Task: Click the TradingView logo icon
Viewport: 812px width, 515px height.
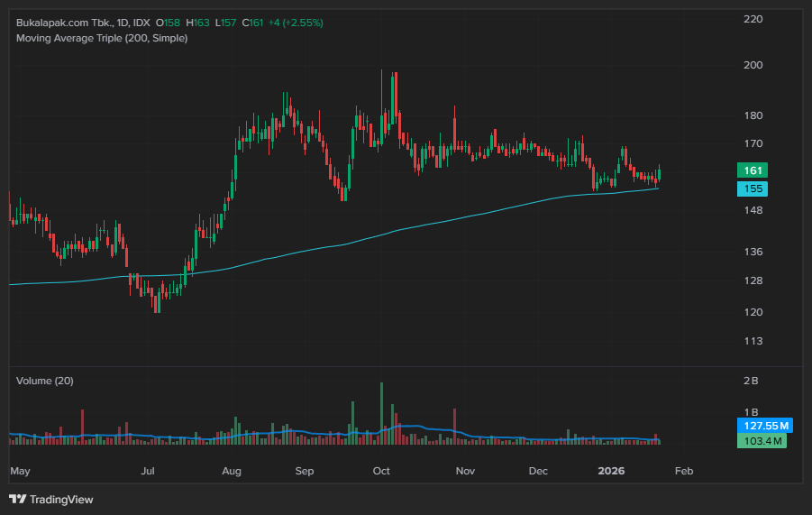Action: coord(17,499)
